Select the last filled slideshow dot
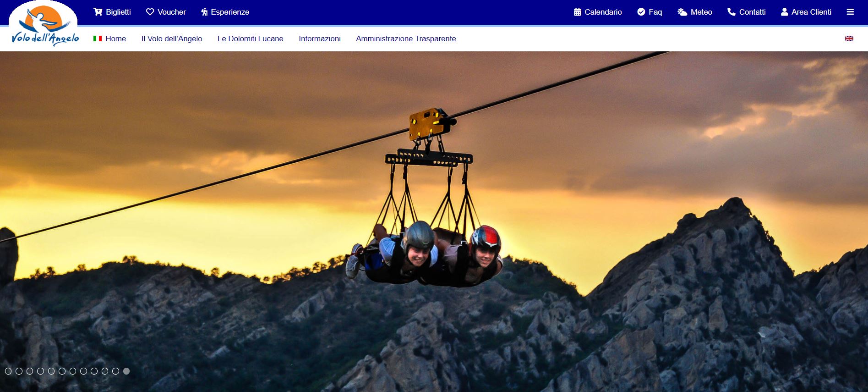The height and width of the screenshot is (392, 868). (126, 371)
